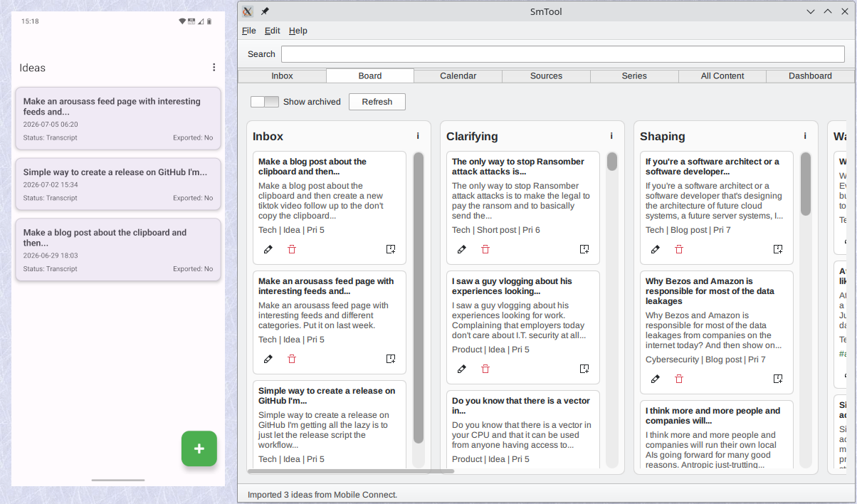
Task: Click the Shaping column heading
Action: pos(663,137)
